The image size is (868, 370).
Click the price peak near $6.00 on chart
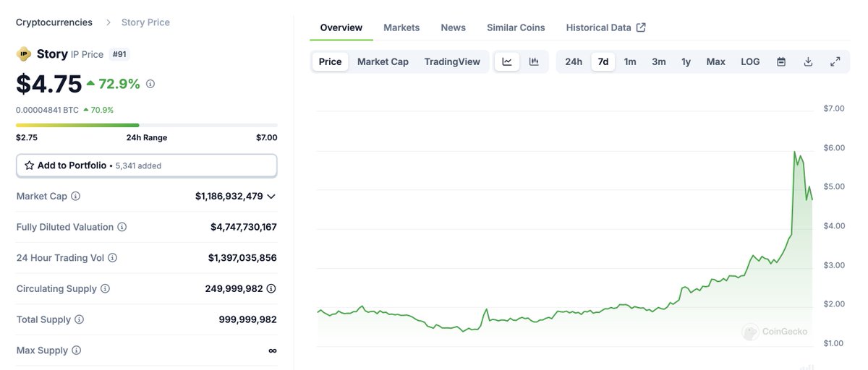click(x=795, y=152)
